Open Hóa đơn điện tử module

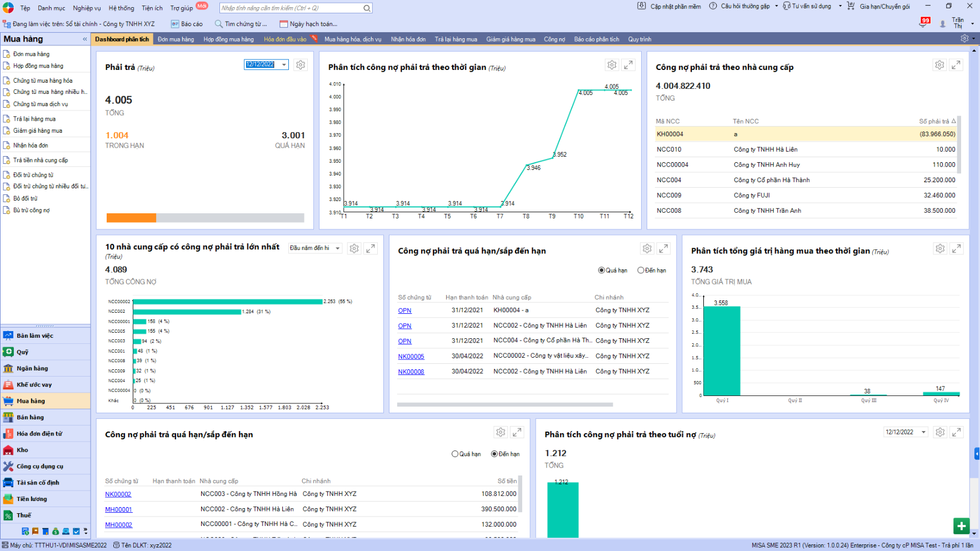pos(39,434)
